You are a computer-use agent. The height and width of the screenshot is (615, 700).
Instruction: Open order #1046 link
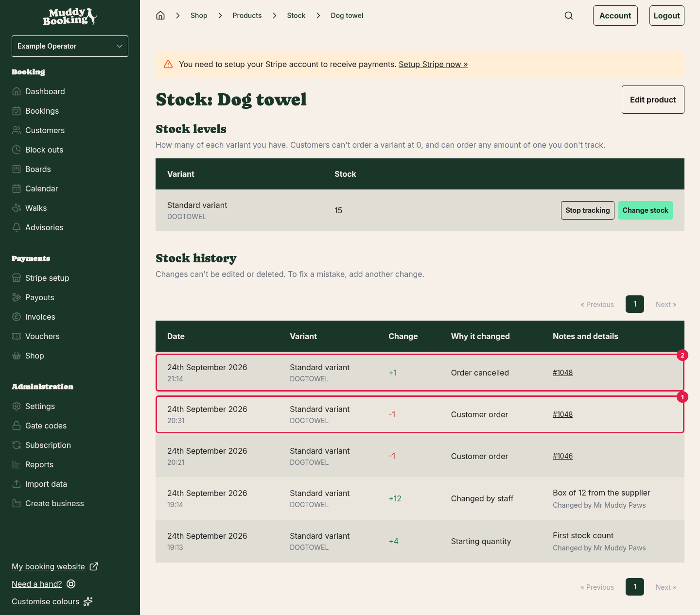coord(562,456)
